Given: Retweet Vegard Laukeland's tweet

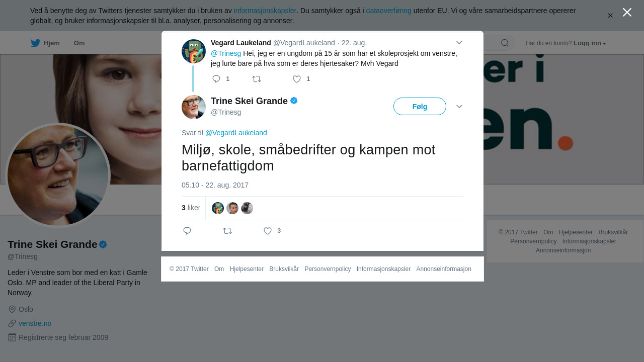Looking at the screenshot, I should [257, 79].
